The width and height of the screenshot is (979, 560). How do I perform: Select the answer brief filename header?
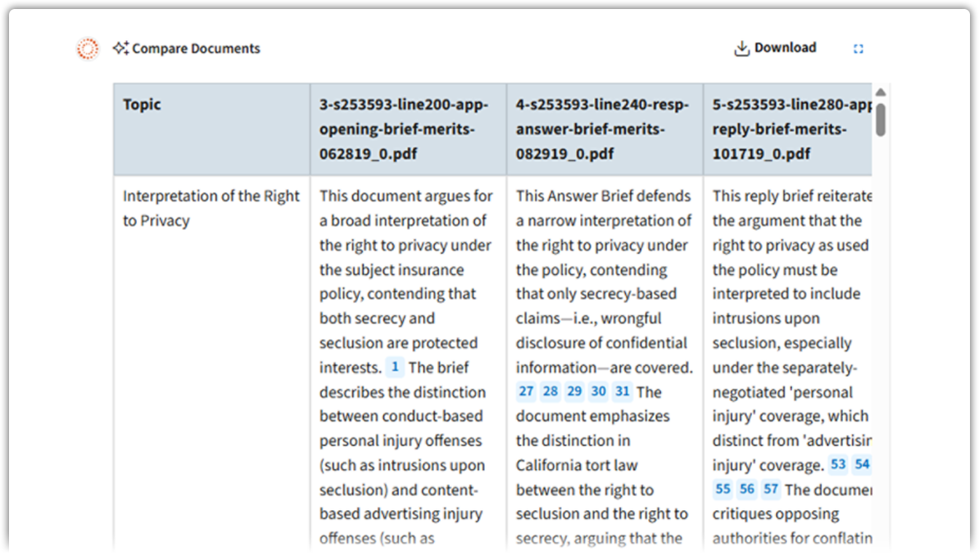604,129
